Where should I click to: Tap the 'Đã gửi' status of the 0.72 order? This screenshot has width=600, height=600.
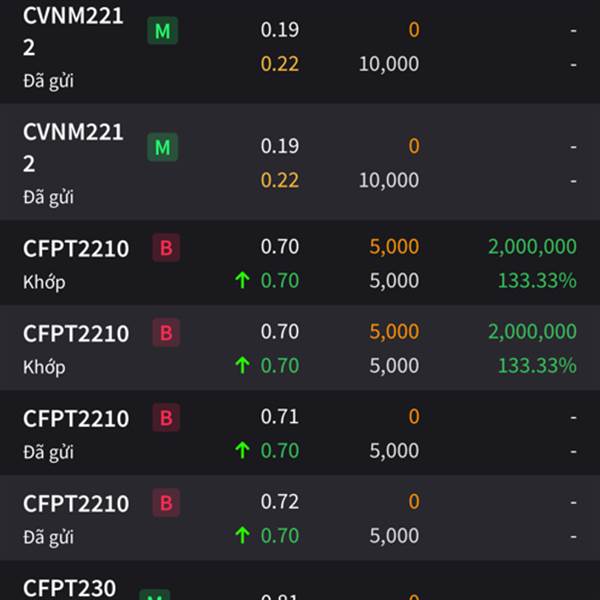click(x=49, y=537)
